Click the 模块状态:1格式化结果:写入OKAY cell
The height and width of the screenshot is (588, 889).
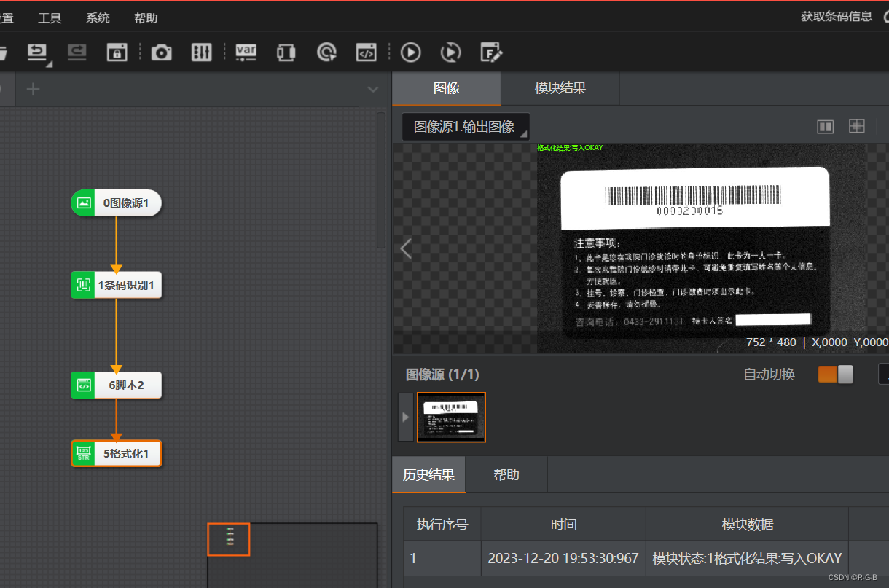[747, 558]
